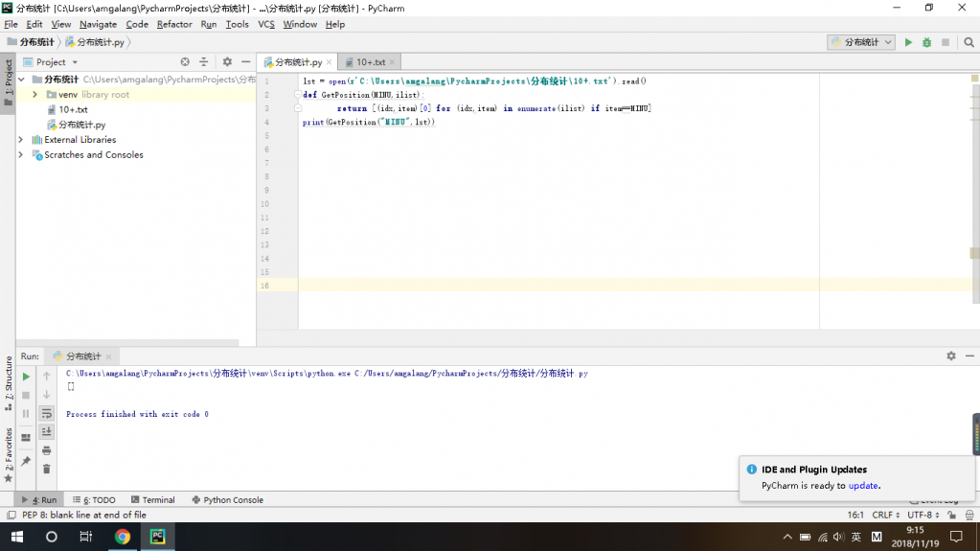This screenshot has height=551, width=980.
Task: Open the 7: Structure side tab
Action: pyautogui.click(x=8, y=383)
